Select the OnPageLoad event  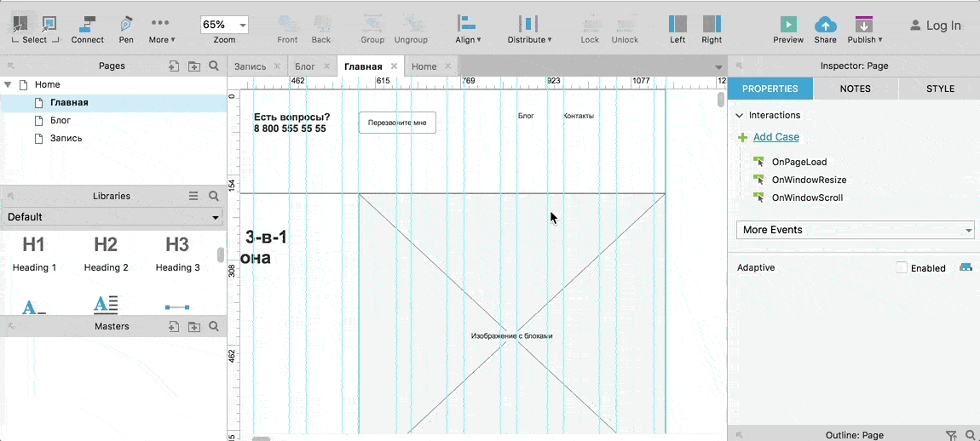[x=798, y=162]
